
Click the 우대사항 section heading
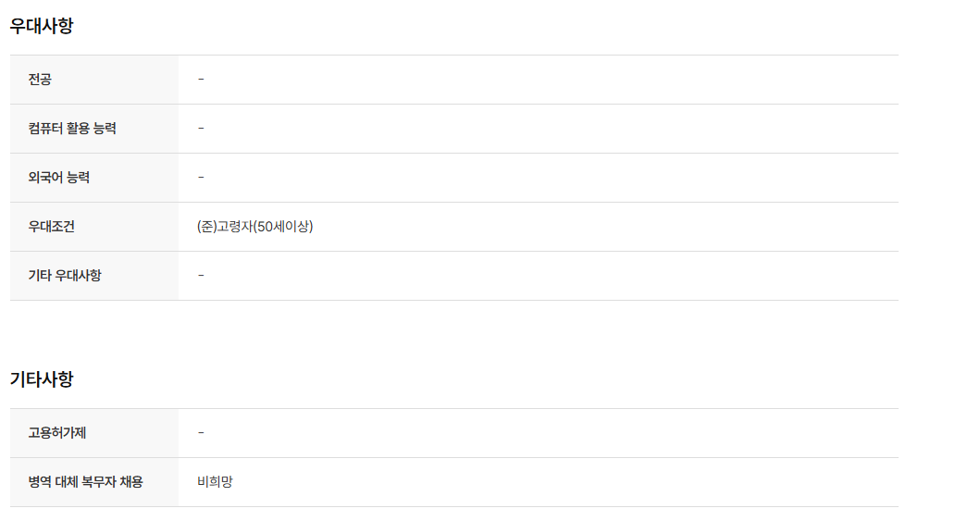coord(42,26)
